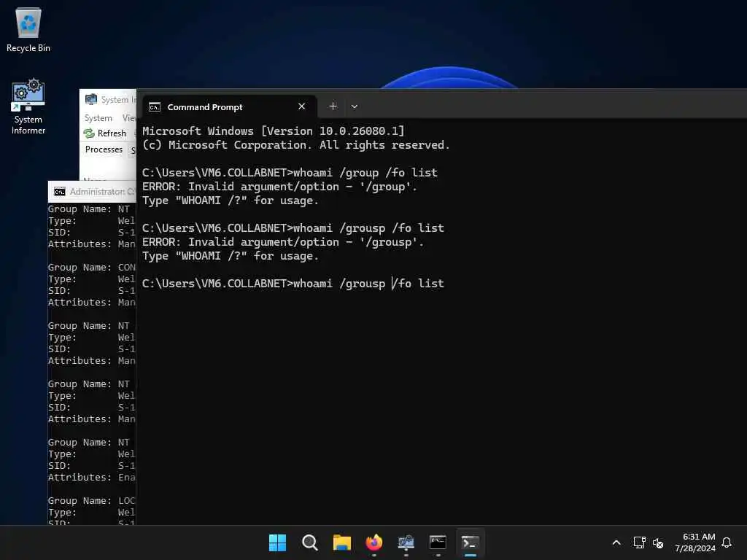Switch to Processes tab in System Informer

pos(104,149)
